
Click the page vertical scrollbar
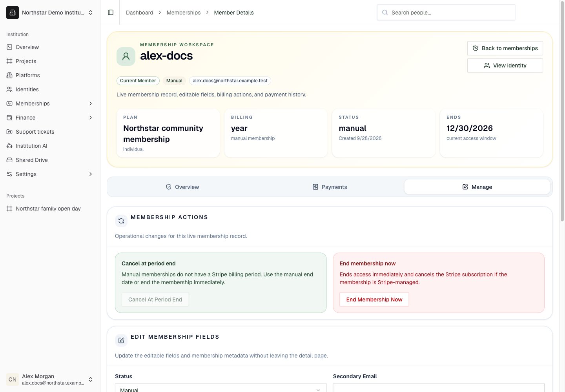click(x=562, y=112)
